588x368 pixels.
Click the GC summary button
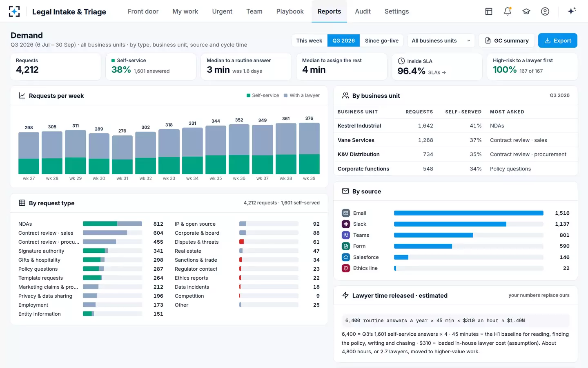tap(507, 40)
